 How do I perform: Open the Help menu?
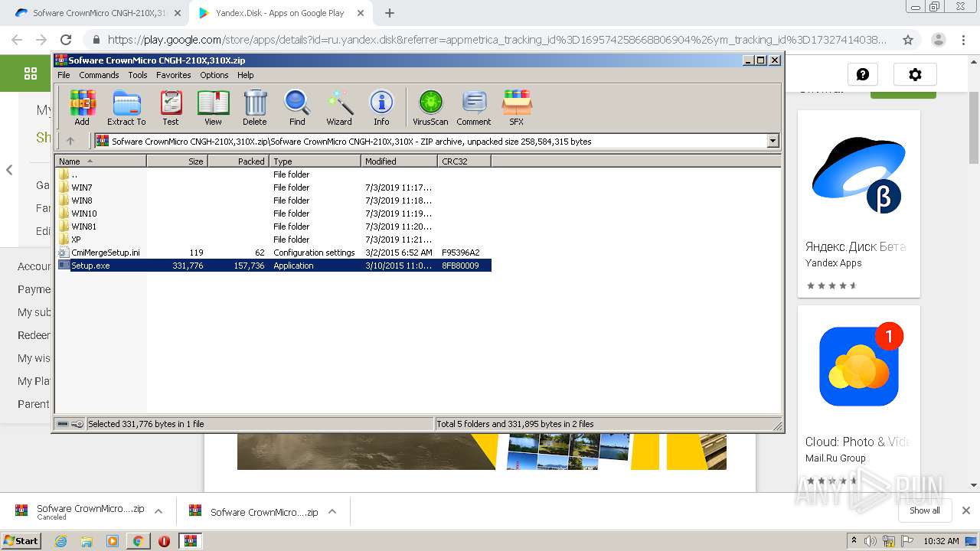click(x=245, y=75)
